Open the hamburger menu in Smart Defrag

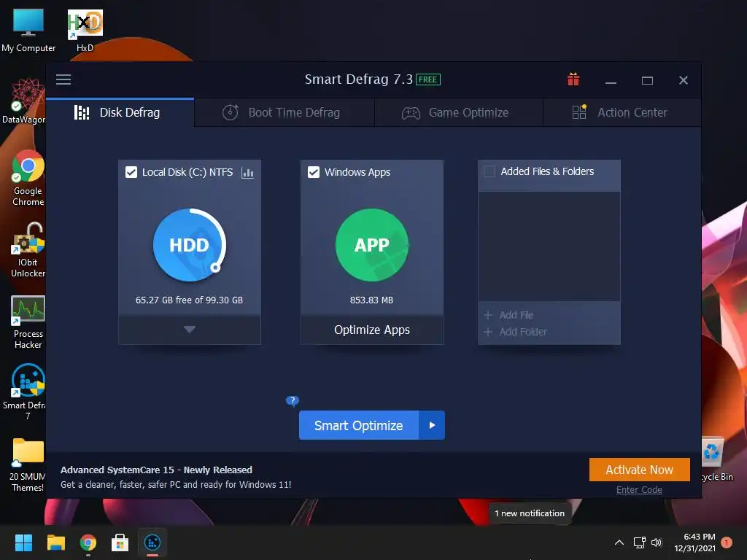[63, 79]
